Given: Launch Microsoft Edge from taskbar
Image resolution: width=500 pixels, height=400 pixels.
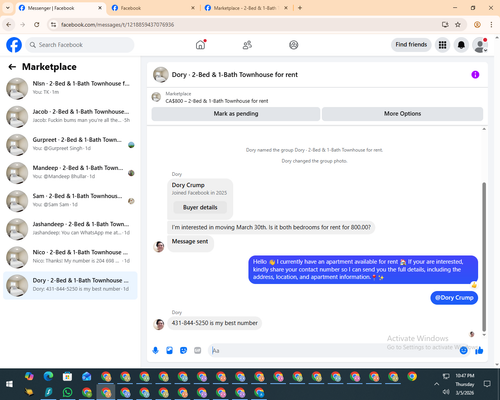Looking at the screenshot, I should pyautogui.click(x=48, y=376).
